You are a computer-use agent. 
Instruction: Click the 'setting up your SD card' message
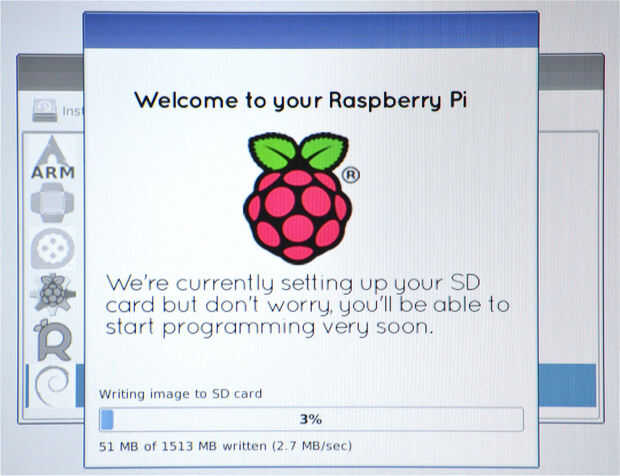pyautogui.click(x=308, y=305)
